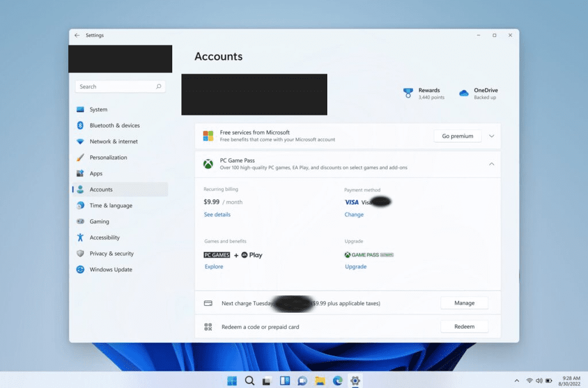Click the Personalization paintbrush icon

click(80, 157)
